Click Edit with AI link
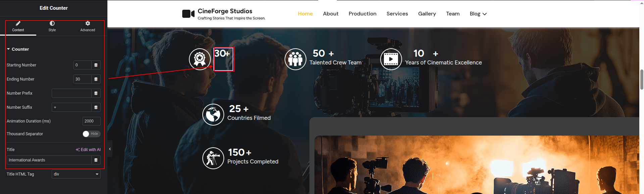 pyautogui.click(x=88, y=150)
